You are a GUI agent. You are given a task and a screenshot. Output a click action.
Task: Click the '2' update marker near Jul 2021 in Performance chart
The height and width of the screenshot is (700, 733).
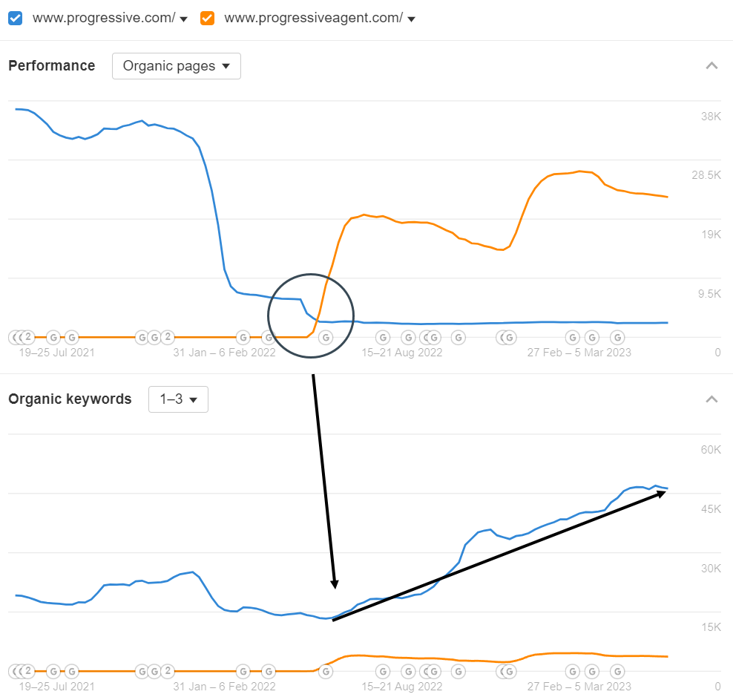coord(27,337)
